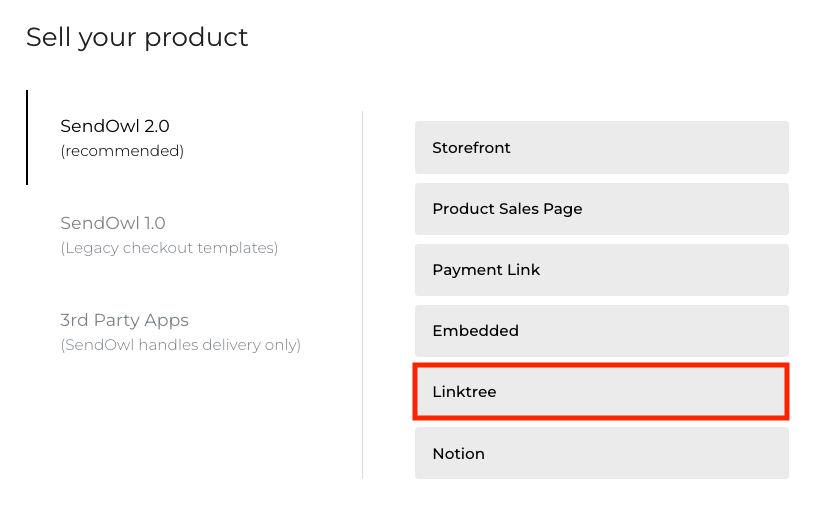828x510 pixels.
Task: Click the vertical divider between panels
Action: pos(362,295)
